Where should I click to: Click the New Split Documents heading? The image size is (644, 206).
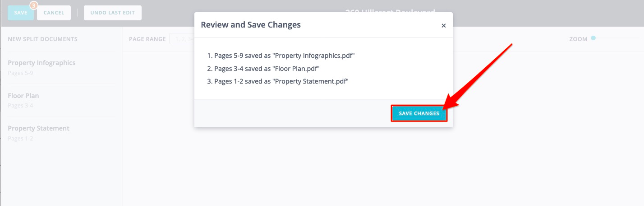42,39
